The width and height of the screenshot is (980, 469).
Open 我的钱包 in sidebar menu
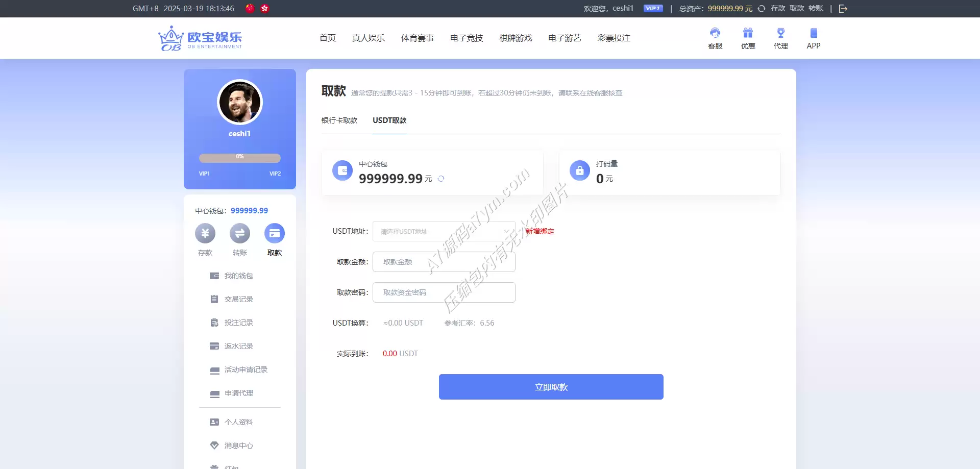click(x=231, y=276)
